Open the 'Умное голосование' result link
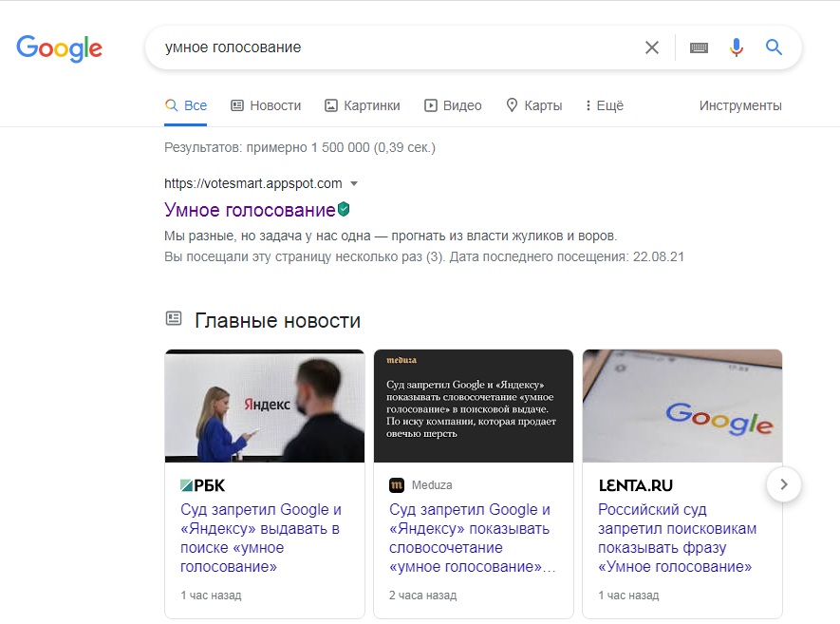This screenshot has height=624, width=840. coord(250,210)
